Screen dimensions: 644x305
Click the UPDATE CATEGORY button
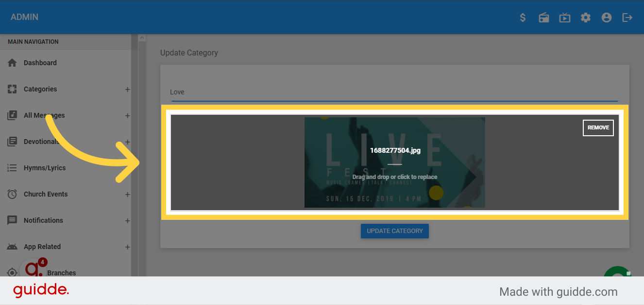coord(394,231)
